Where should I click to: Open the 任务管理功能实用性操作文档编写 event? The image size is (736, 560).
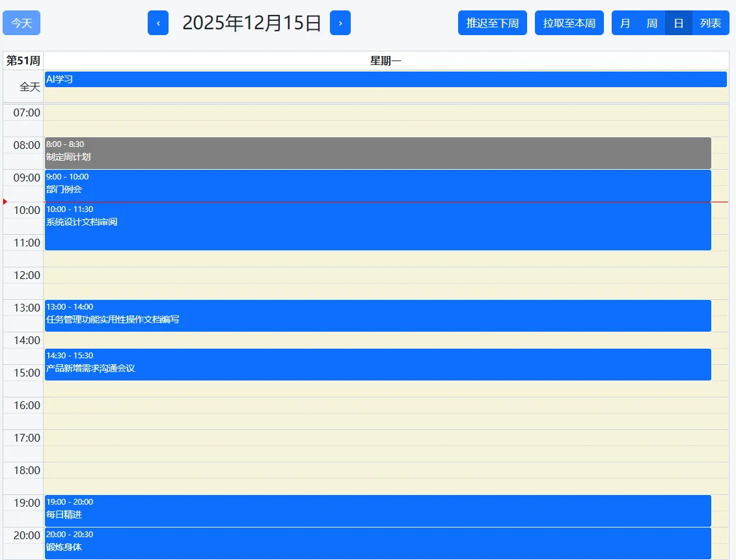pyautogui.click(x=377, y=315)
